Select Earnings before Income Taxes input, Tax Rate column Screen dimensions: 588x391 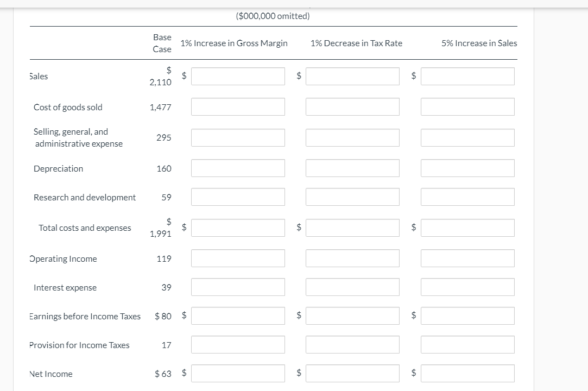click(352, 316)
